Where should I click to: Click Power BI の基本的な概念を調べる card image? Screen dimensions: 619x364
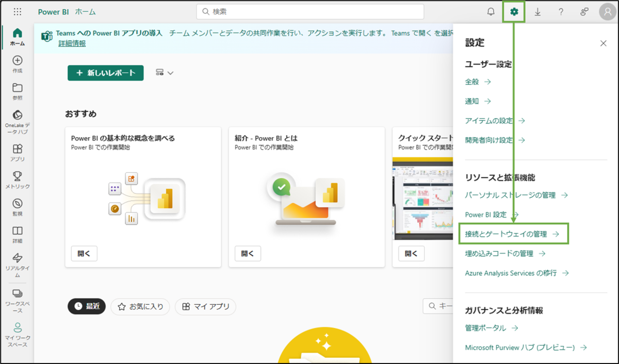point(146,199)
